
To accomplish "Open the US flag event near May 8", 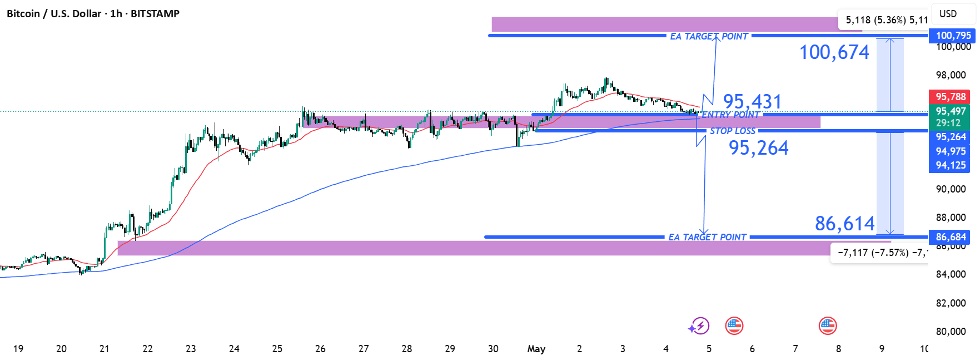I will [x=828, y=326].
